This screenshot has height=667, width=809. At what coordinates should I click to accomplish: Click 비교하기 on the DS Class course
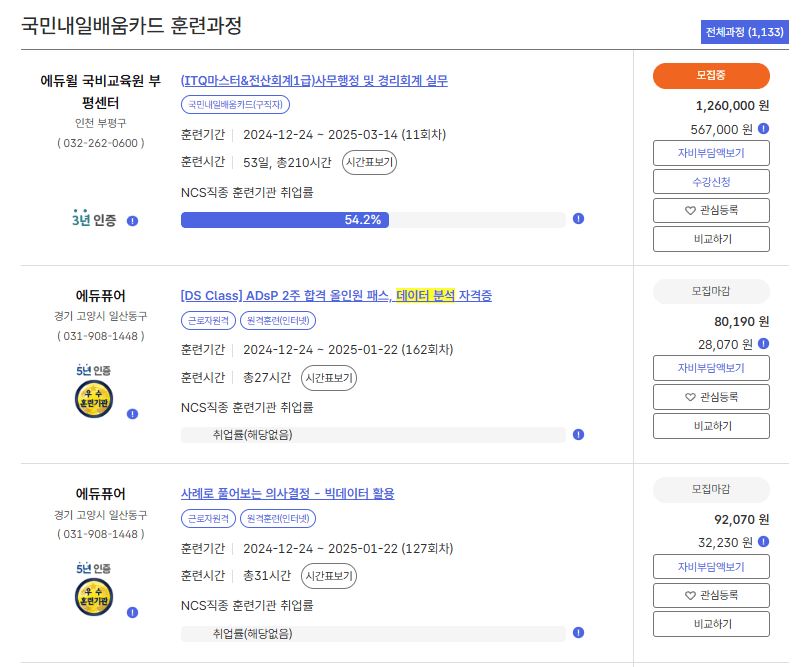coord(709,426)
